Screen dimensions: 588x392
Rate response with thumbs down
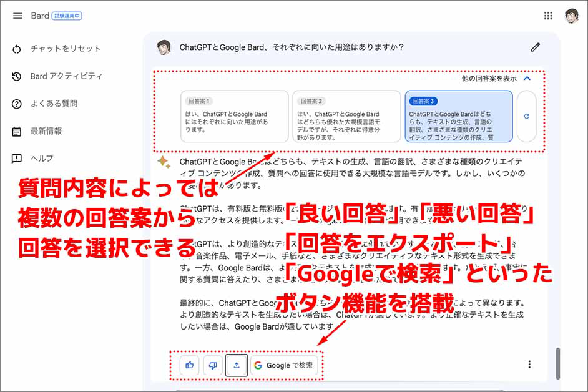(x=213, y=365)
